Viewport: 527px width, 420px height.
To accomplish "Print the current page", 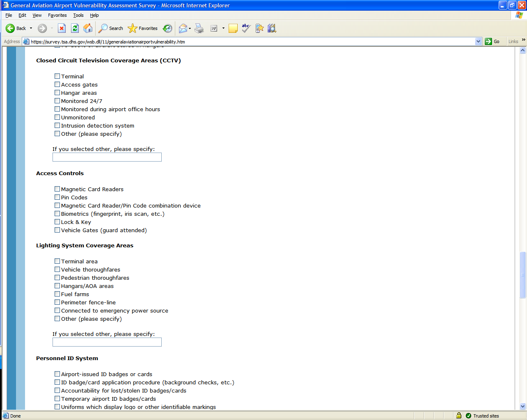I will [199, 28].
